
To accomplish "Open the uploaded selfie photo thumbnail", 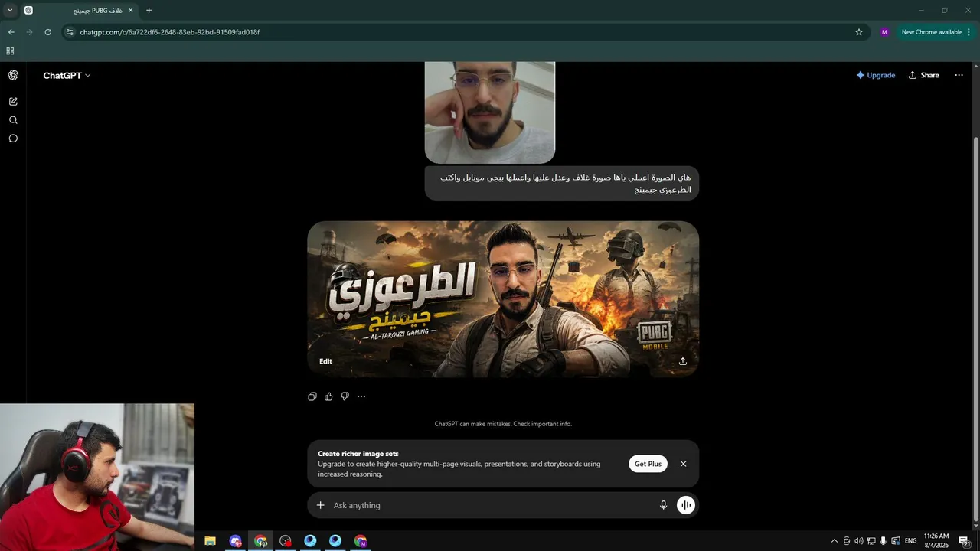I will 490,112.
